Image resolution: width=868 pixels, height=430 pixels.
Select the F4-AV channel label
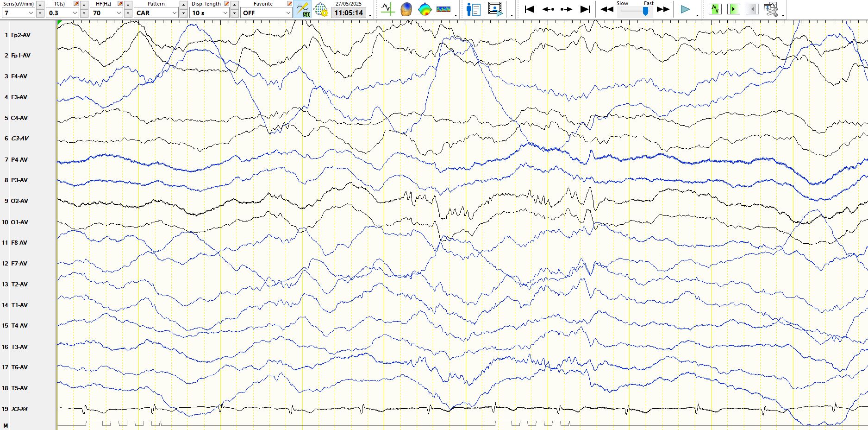pyautogui.click(x=19, y=76)
